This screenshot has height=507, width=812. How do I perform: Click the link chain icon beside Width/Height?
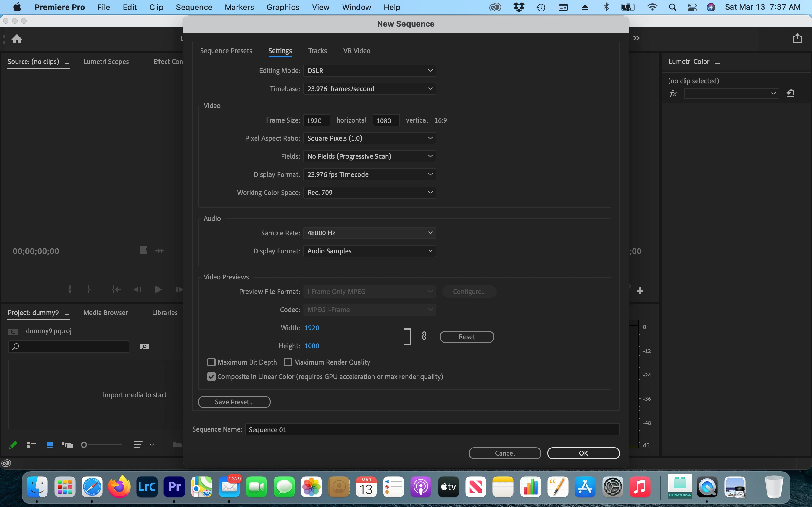click(424, 336)
